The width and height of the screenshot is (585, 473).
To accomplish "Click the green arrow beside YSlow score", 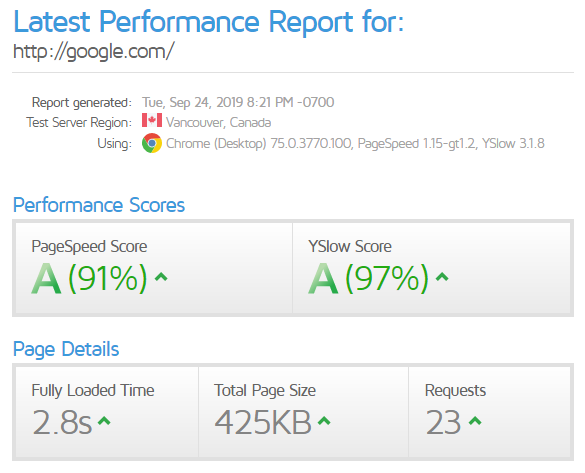I will coord(442,277).
